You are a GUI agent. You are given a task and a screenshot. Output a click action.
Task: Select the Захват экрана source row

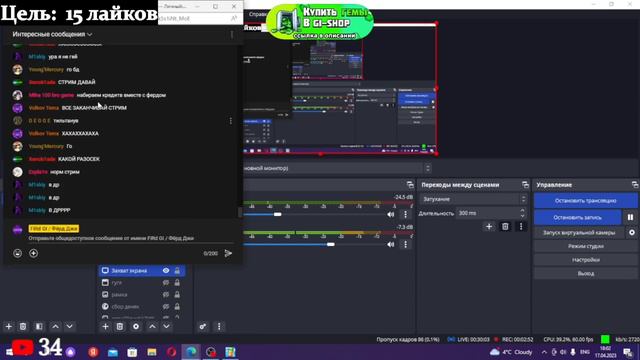(142, 271)
